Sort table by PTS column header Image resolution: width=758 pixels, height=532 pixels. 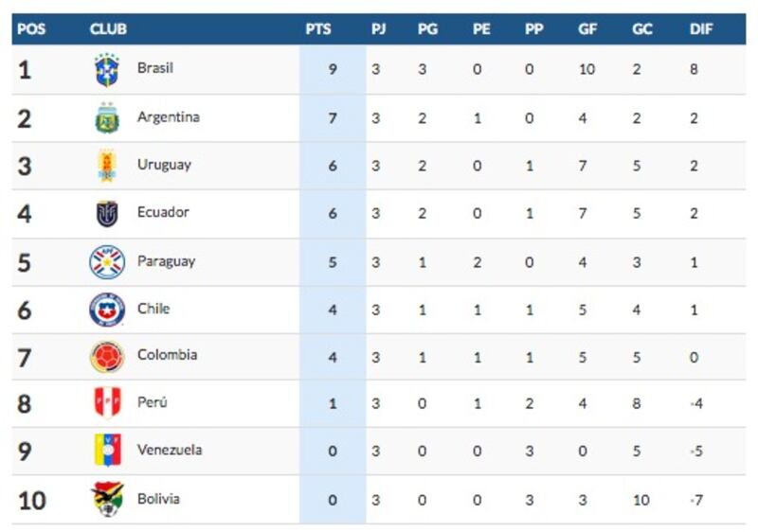click(318, 29)
